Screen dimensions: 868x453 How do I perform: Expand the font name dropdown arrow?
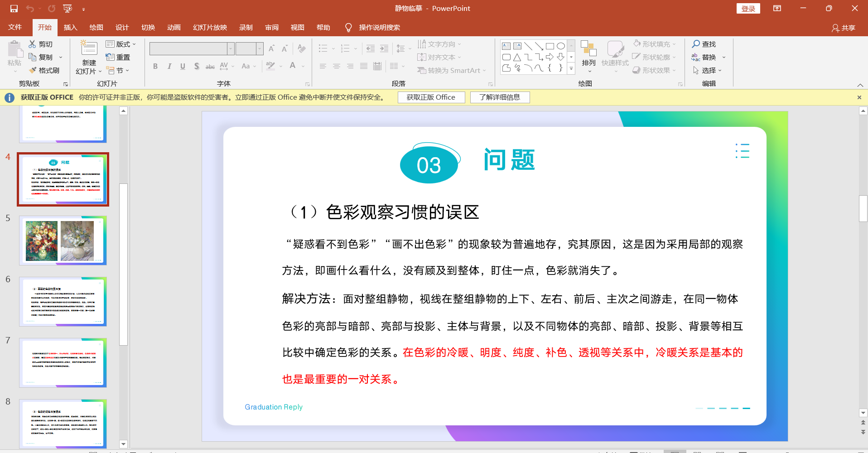pos(231,48)
